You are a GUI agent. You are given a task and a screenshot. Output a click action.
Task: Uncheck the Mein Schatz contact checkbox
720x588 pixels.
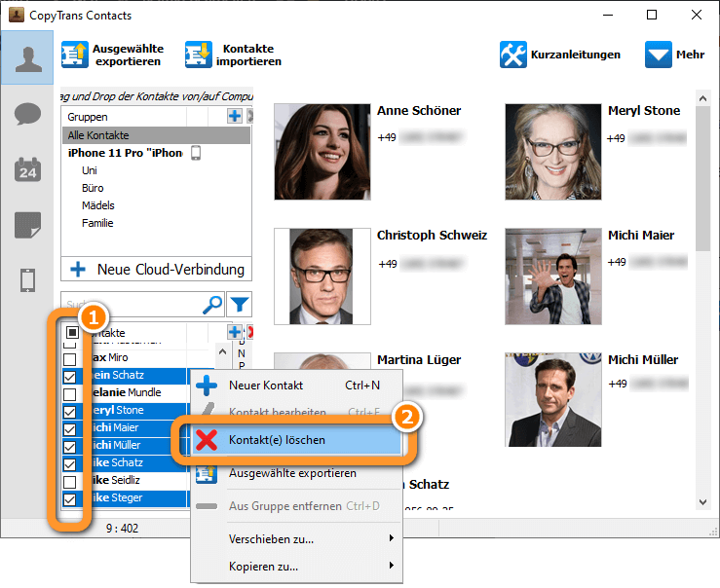(70, 377)
